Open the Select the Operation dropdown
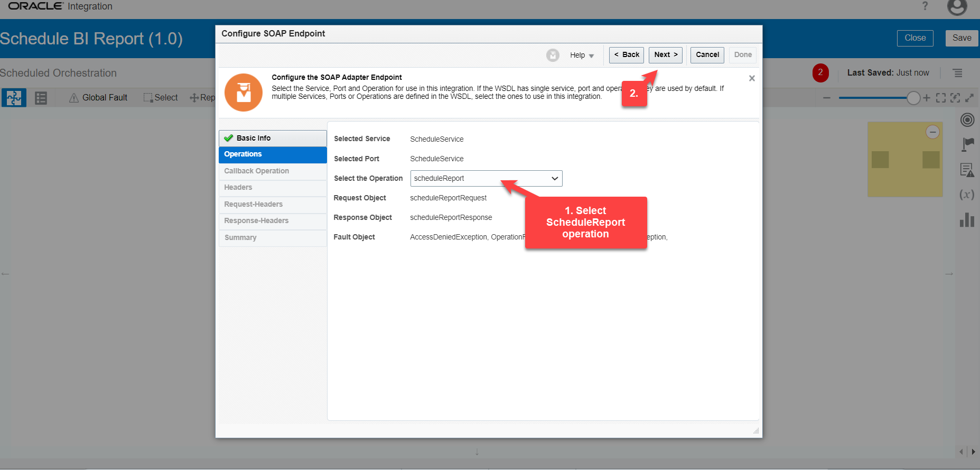Screen dimensions: 980x470 (486, 179)
